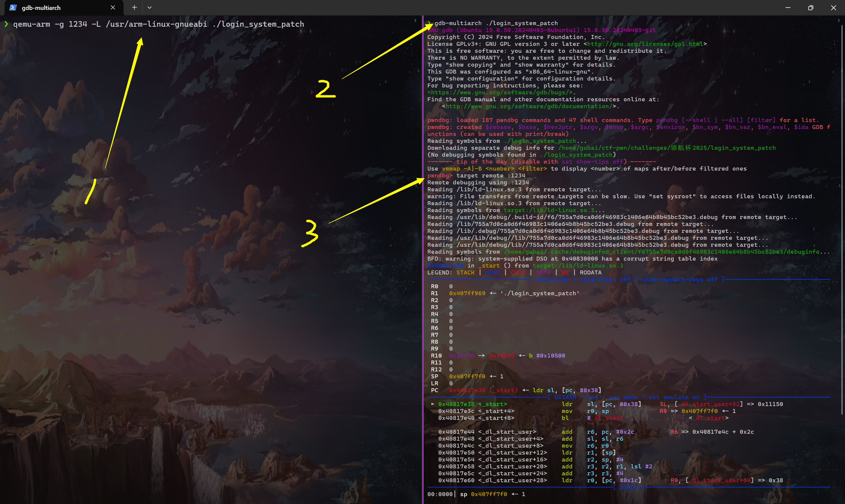Click the current instruction arrow at _start

click(x=432, y=404)
